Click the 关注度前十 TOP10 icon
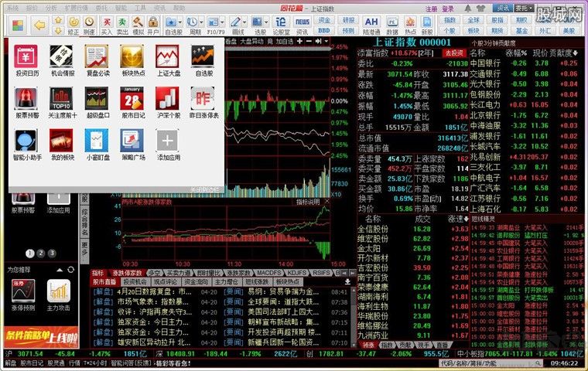This screenshot has width=588, height=371. pyautogui.click(x=62, y=98)
